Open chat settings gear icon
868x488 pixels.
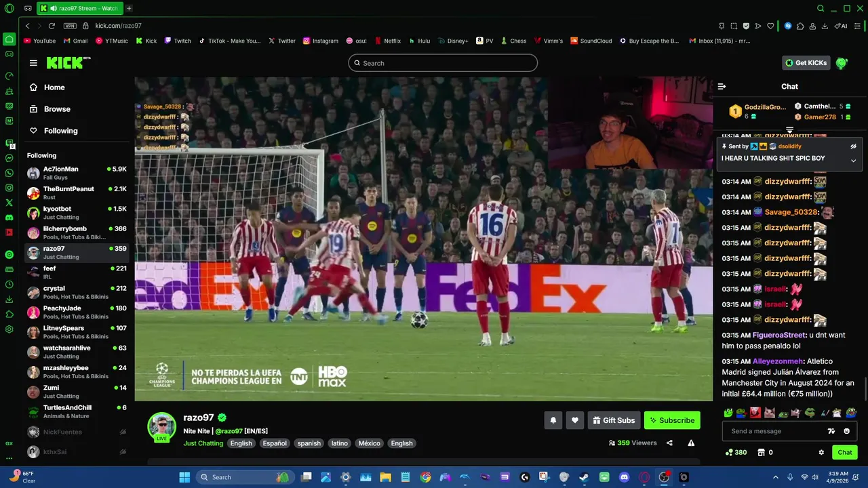pos(821,452)
